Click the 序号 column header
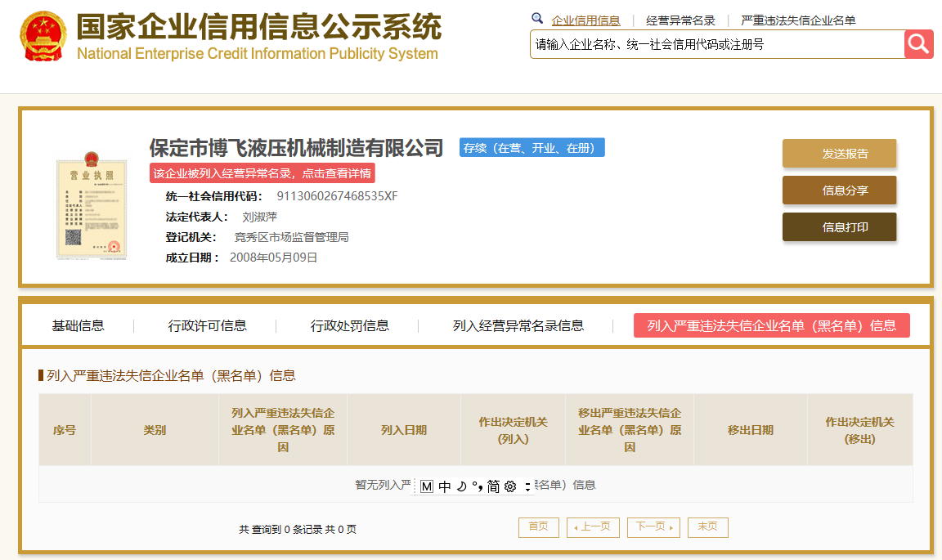 pyautogui.click(x=65, y=430)
